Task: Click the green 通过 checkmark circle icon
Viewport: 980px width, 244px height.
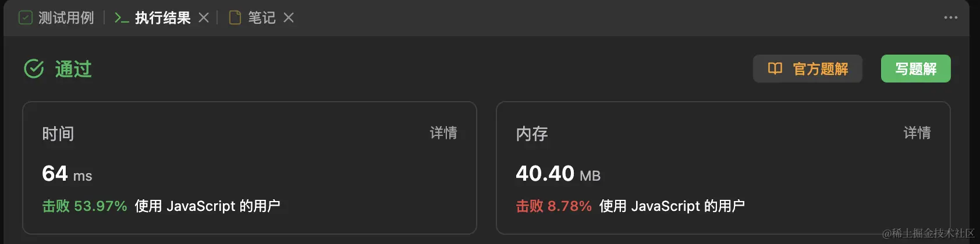Action: (34, 69)
